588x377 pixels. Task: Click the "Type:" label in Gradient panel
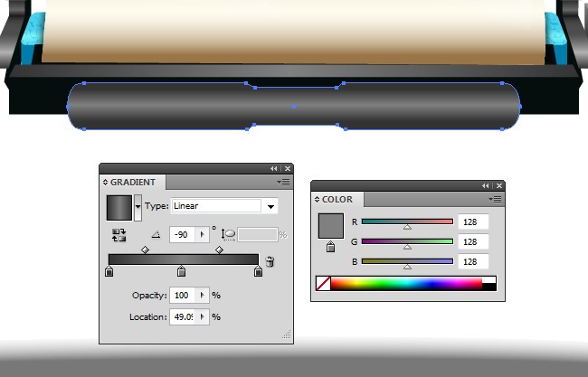pos(156,206)
